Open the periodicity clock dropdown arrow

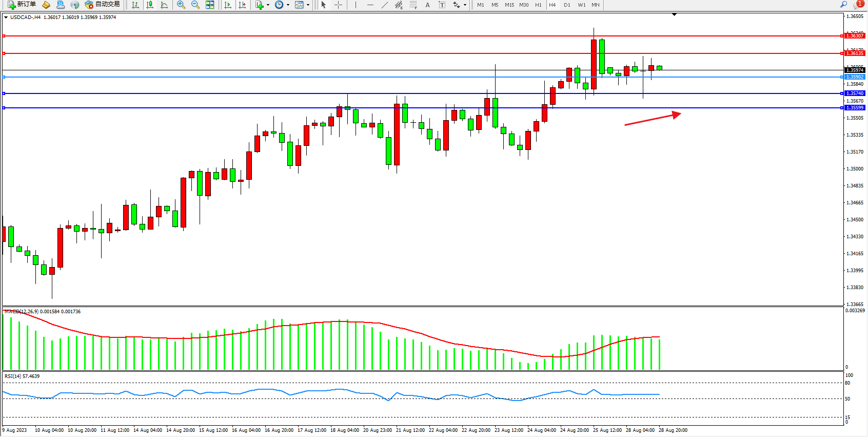coord(288,5)
